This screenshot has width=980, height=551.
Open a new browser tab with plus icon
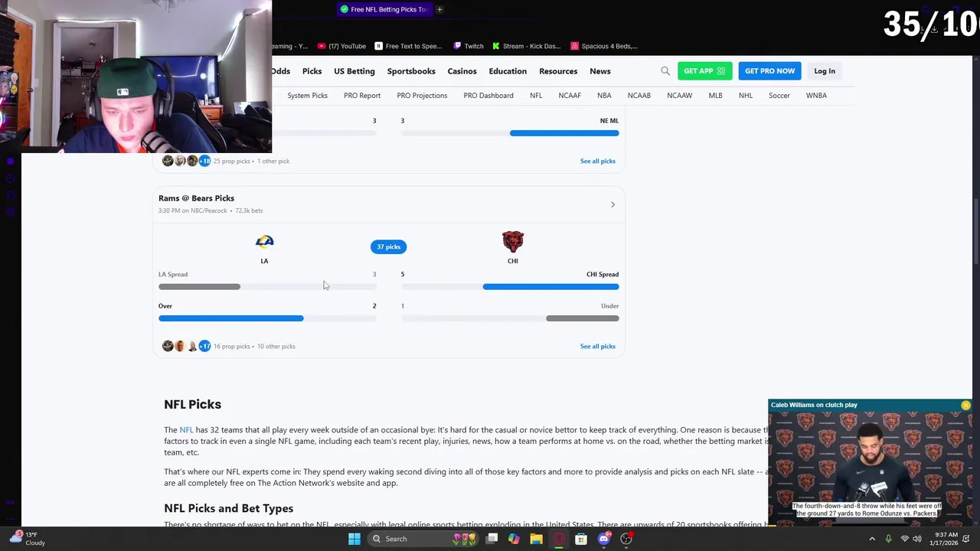(439, 9)
